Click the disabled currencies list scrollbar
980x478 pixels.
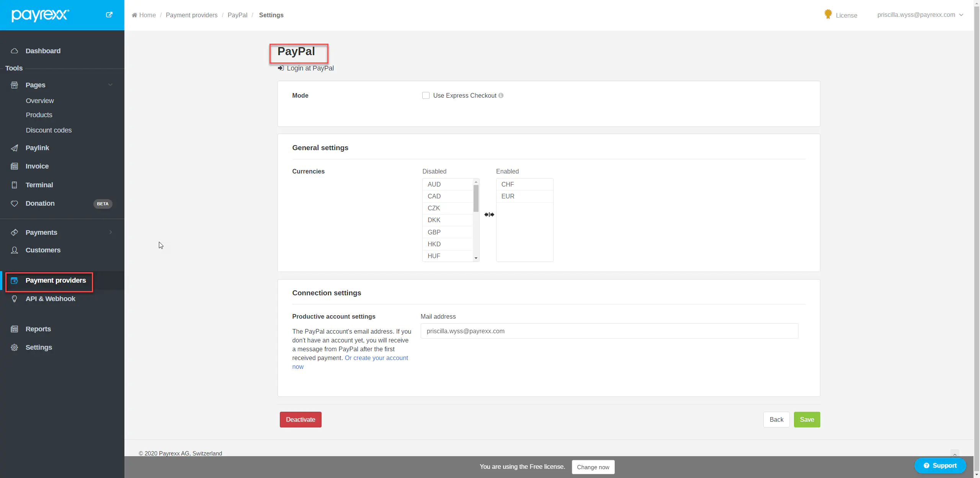476,198
